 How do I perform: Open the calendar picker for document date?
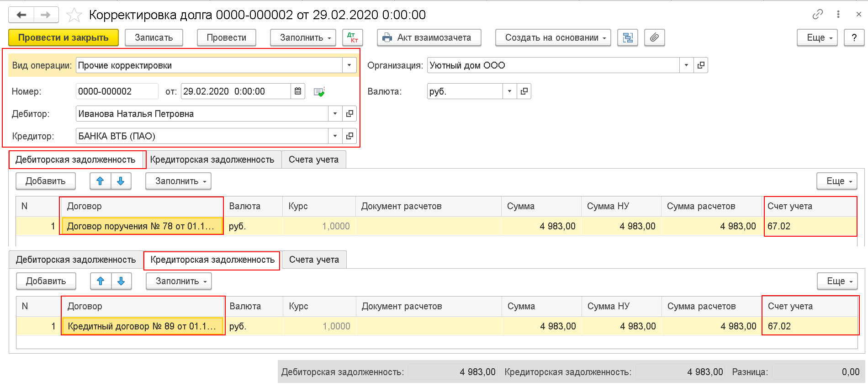tap(298, 91)
